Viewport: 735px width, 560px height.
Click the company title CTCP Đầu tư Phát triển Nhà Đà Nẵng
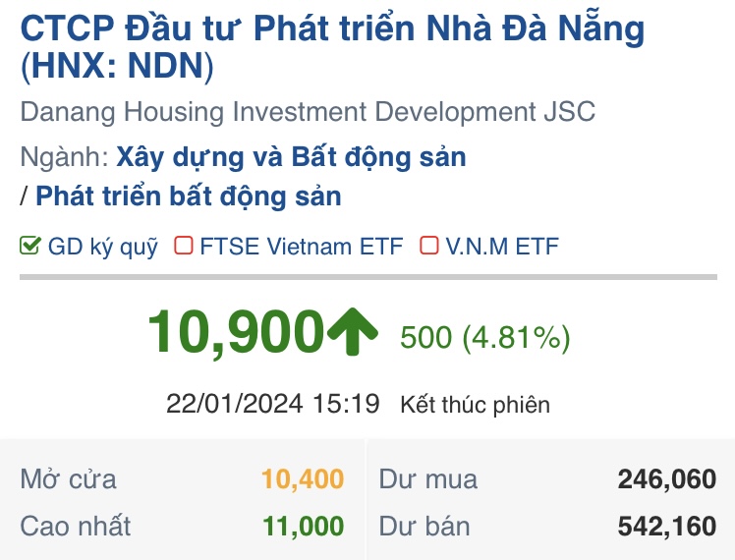coord(332,28)
